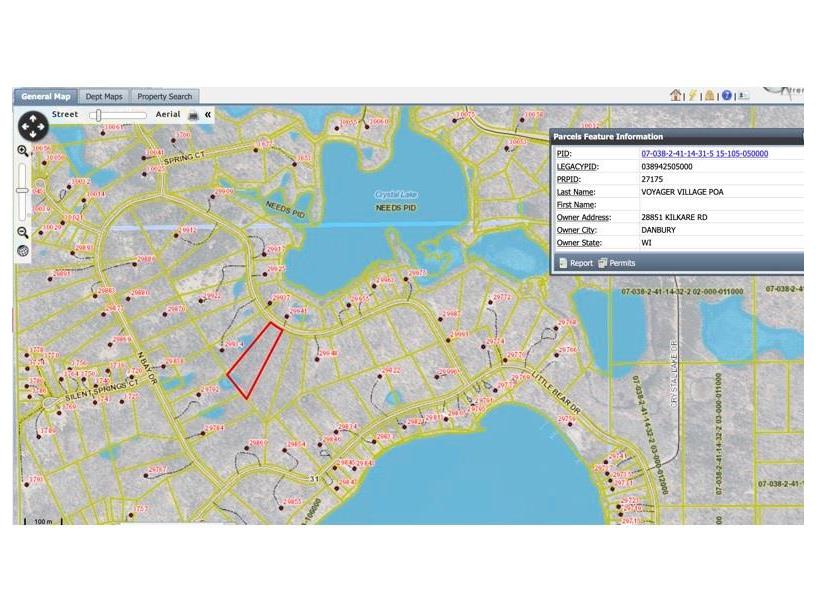This screenshot has height=612, width=816.
Task: Click the red outlined selected parcel
Action: pyautogui.click(x=254, y=360)
